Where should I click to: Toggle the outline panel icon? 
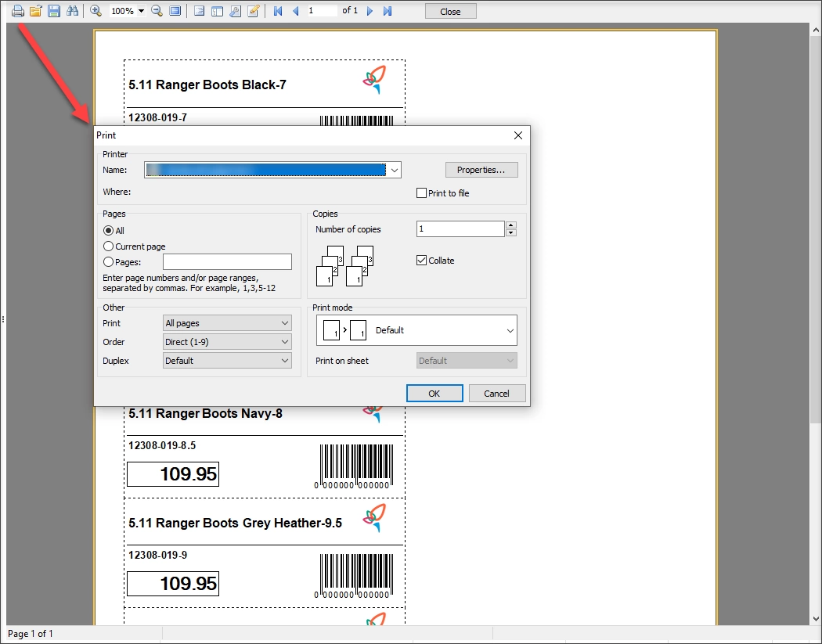tap(199, 10)
